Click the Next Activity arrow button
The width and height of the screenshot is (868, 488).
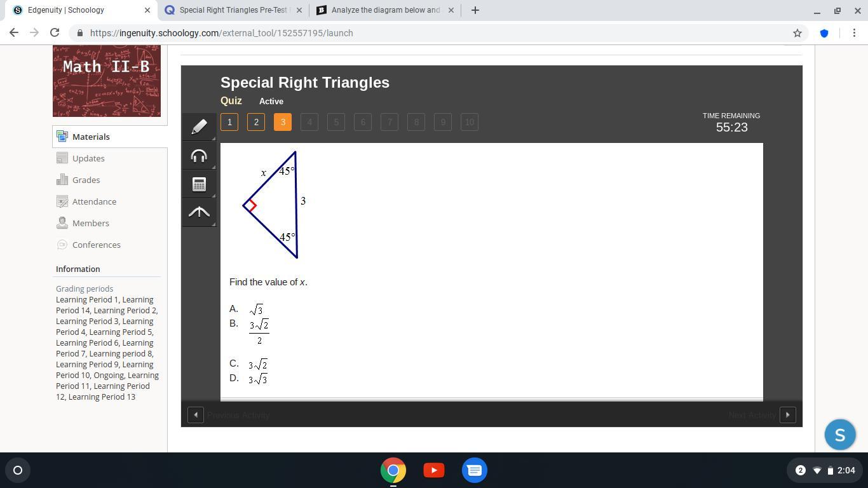(787, 415)
